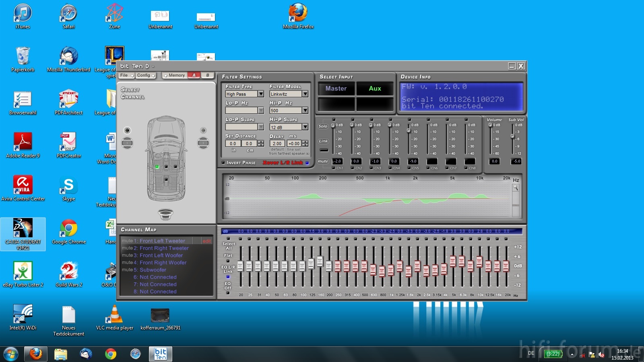Open the Hi-P Hz frequency dropdown
Viewport: 644px width, 362px height.
pos(305,111)
